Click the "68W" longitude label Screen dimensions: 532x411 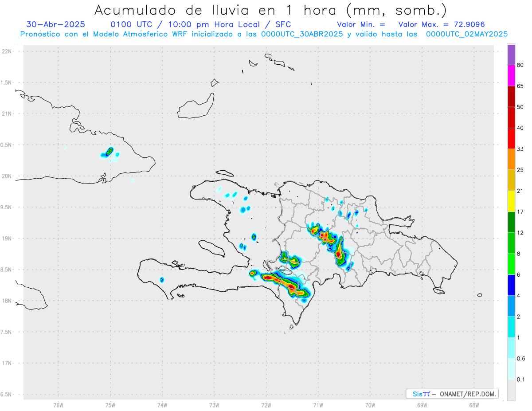(474, 405)
